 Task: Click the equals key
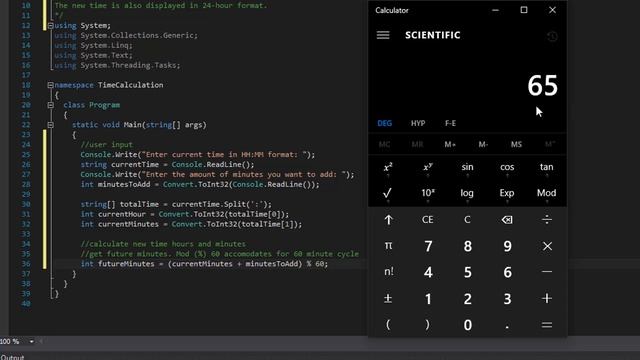(547, 325)
